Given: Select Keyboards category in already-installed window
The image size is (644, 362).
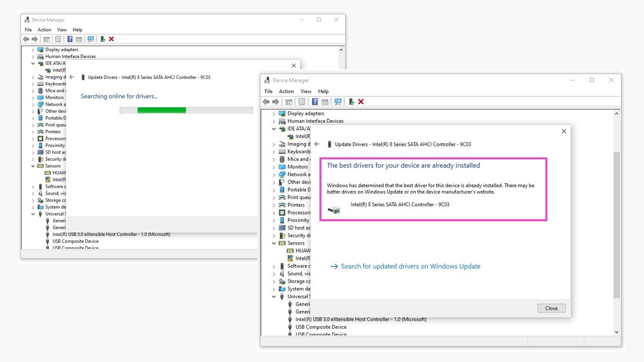Looking at the screenshot, I should click(x=299, y=152).
